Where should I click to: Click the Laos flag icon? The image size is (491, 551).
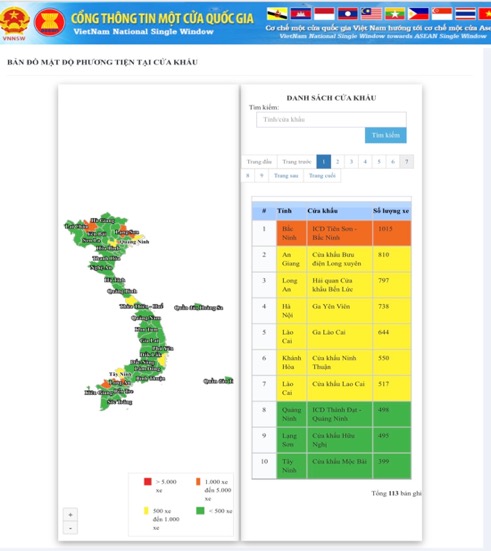pos(348,14)
